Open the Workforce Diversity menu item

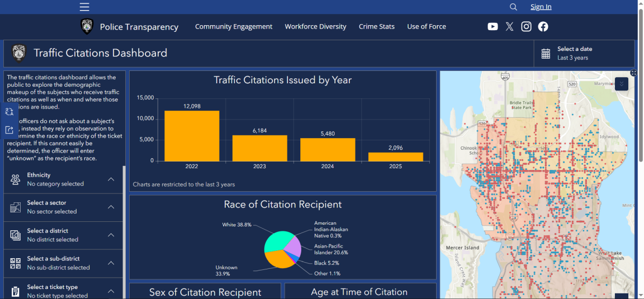[315, 26]
